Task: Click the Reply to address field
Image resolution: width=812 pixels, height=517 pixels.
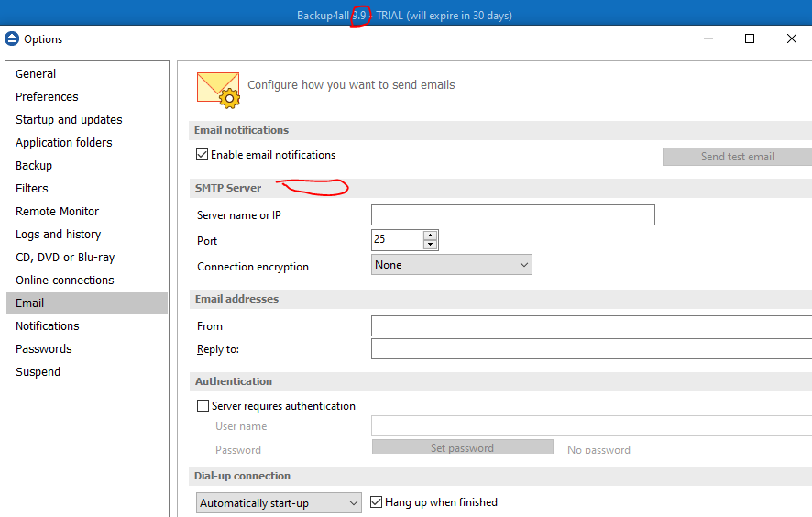Action: 591,348
